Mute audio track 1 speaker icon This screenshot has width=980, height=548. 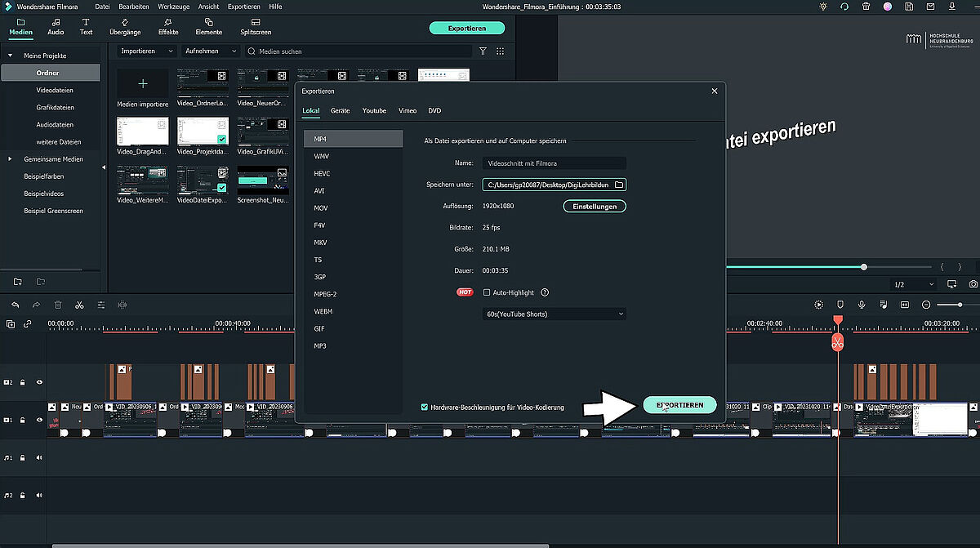pos(39,457)
